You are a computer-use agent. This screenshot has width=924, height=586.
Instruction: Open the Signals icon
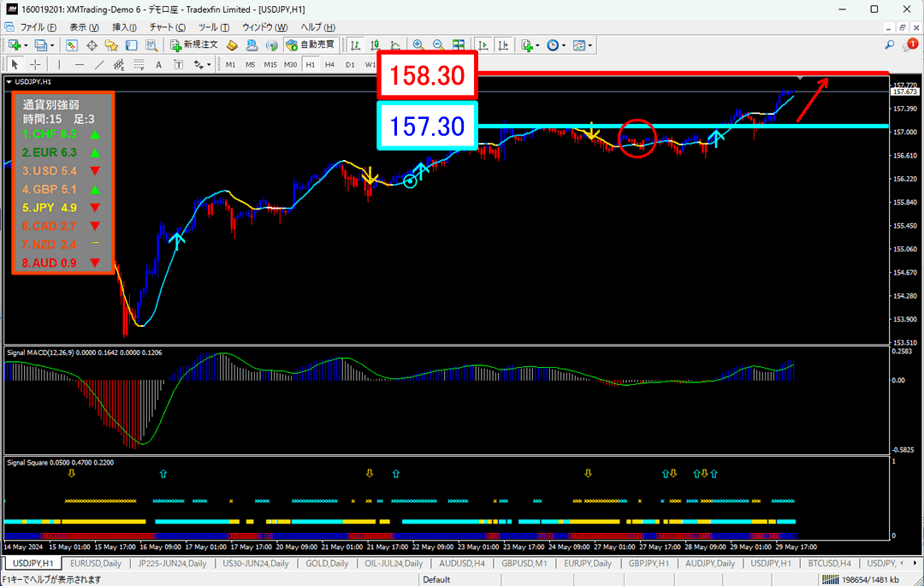pos(272,44)
